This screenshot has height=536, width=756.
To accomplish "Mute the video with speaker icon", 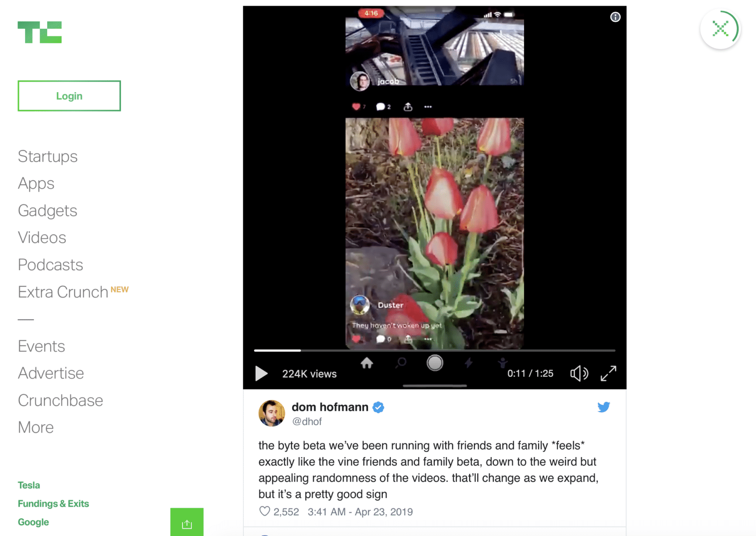I will (579, 374).
